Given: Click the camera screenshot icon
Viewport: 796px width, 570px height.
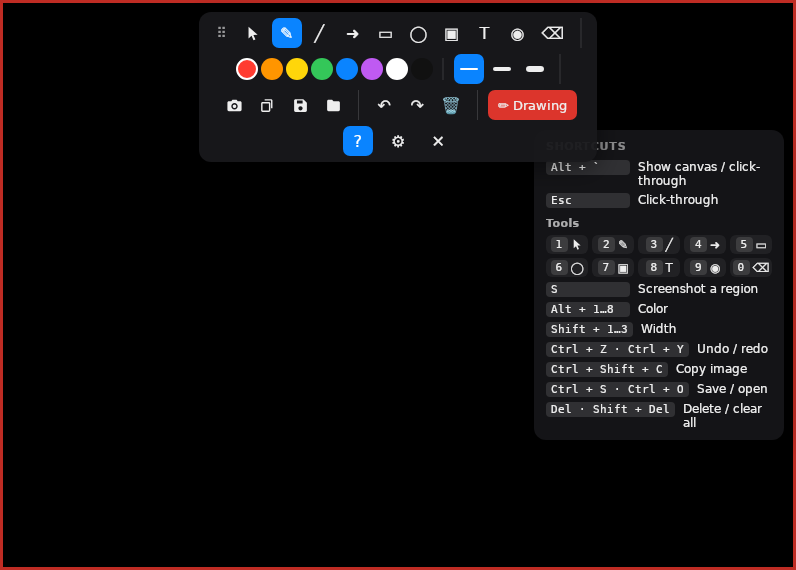Looking at the screenshot, I should 234,106.
